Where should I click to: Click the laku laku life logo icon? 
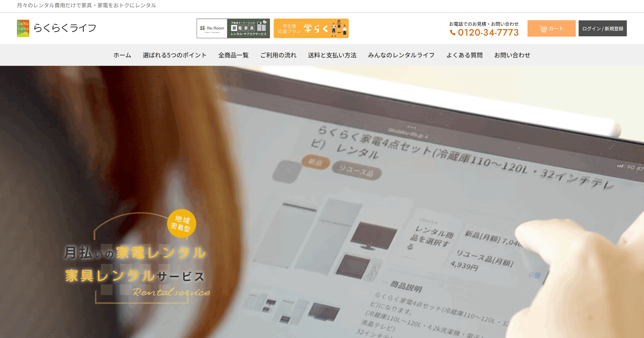click(x=23, y=28)
